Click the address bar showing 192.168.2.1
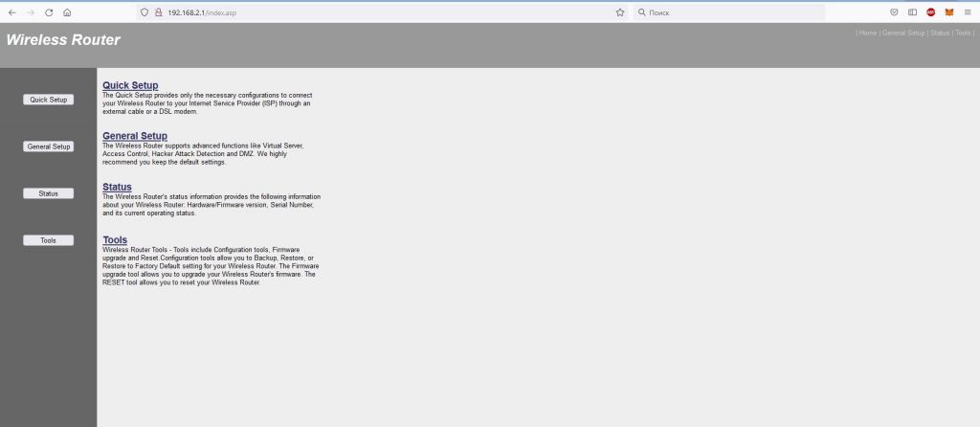 point(381,12)
